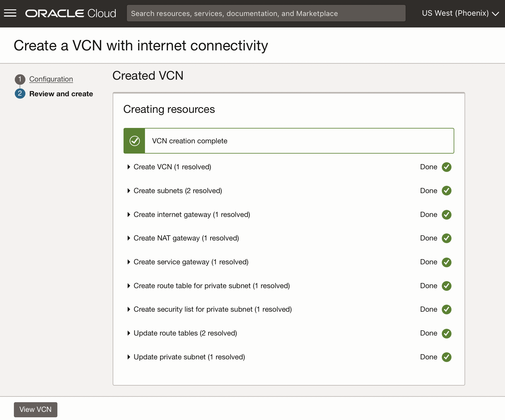Expand Create route table for private subnet
505x420 pixels.
(x=129, y=286)
